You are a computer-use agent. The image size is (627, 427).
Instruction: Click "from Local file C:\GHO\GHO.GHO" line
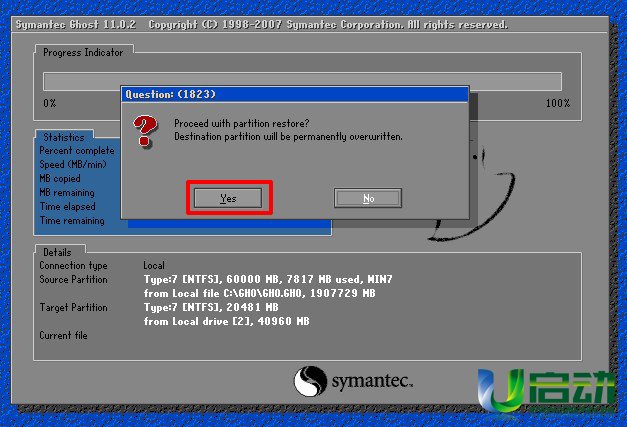coord(260,293)
